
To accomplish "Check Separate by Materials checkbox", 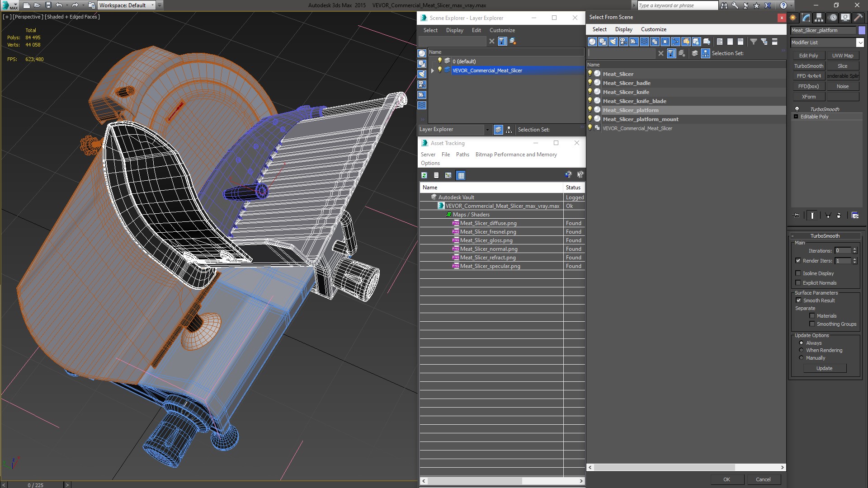I will tap(812, 316).
